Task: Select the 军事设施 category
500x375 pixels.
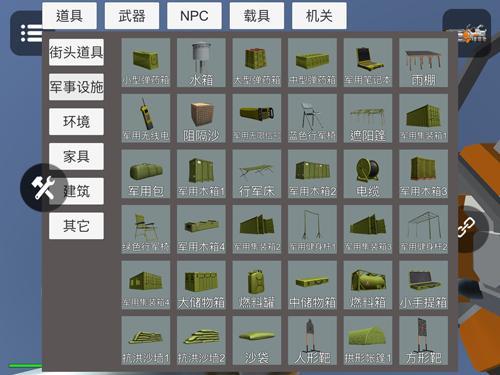Action: click(76, 87)
